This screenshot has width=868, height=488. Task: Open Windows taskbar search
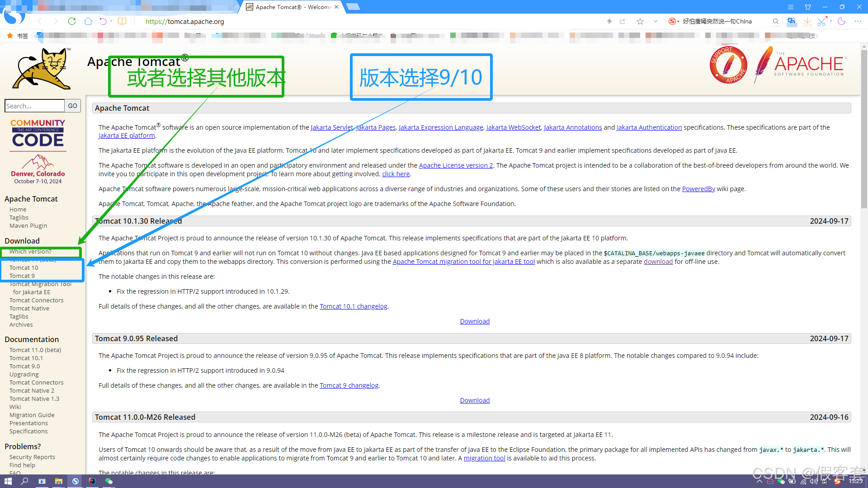tap(25, 481)
